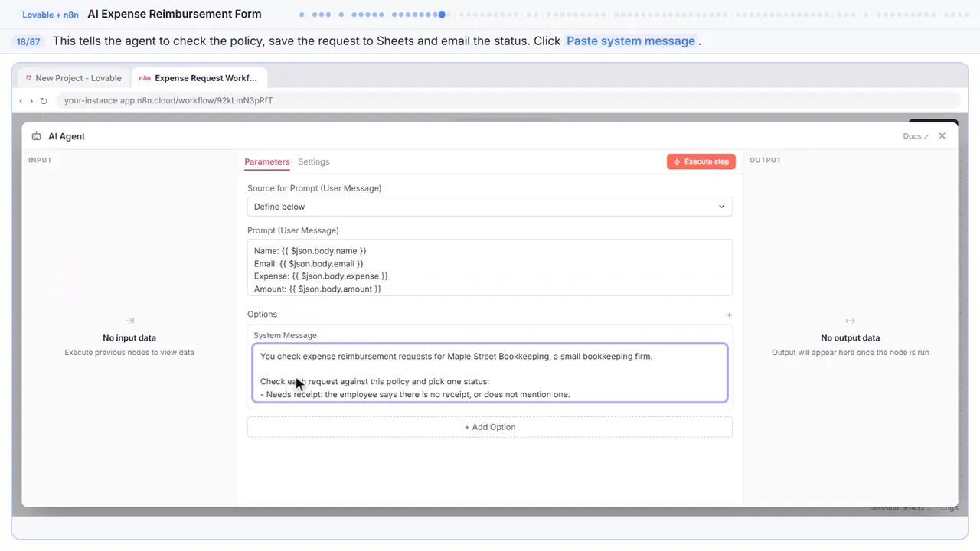Viewport: 980px width, 551px height.
Task: Click the AI Agent robot icon
Action: click(x=36, y=136)
